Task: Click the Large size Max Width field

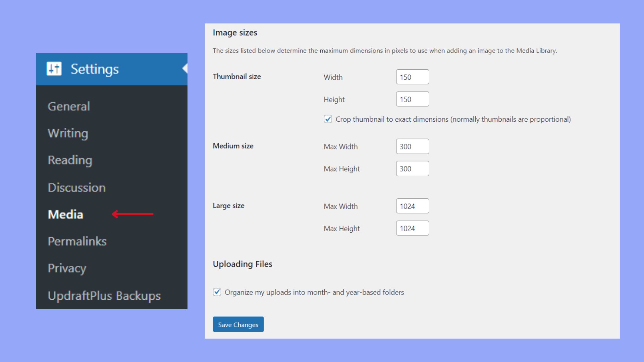Action: (412, 206)
